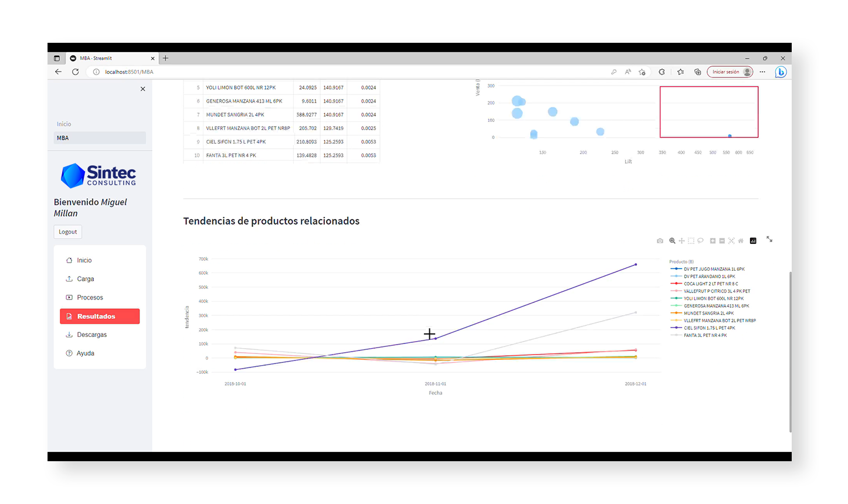The width and height of the screenshot is (848, 504).
Task: Zoom out using the minus chart button
Action: tap(722, 241)
